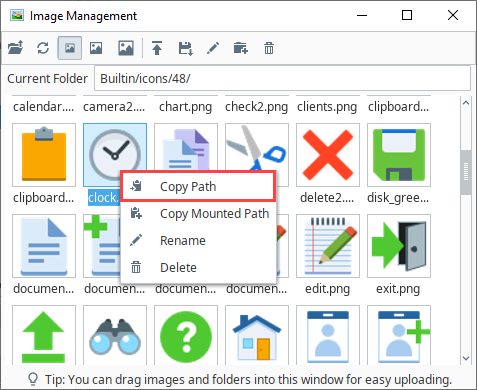Click the Image Management window icon
This screenshot has height=390, width=477.
(17, 15)
